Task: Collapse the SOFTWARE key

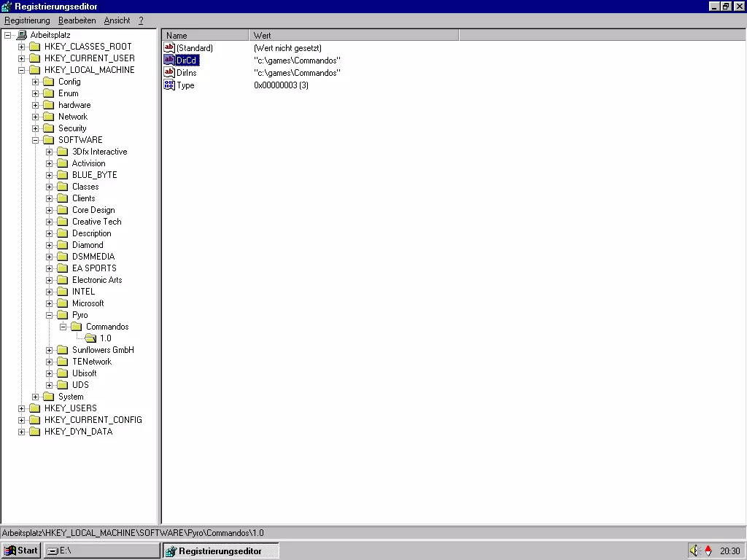Action: (x=35, y=140)
